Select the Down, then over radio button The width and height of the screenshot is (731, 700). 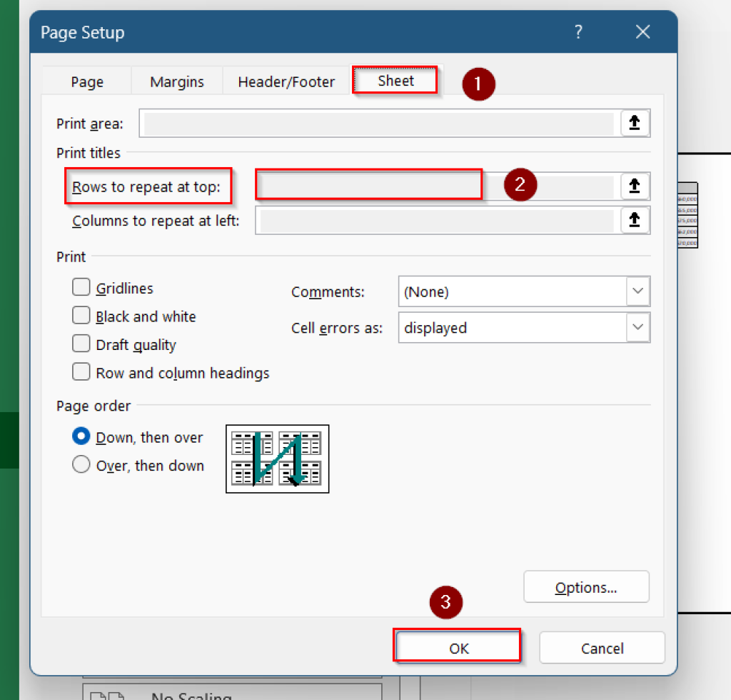81,436
